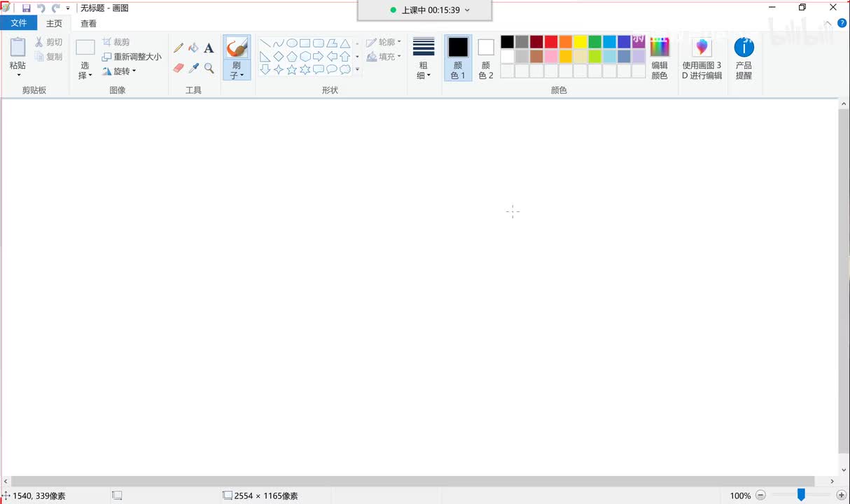
Task: Pick the orange color swatch
Action: click(566, 42)
